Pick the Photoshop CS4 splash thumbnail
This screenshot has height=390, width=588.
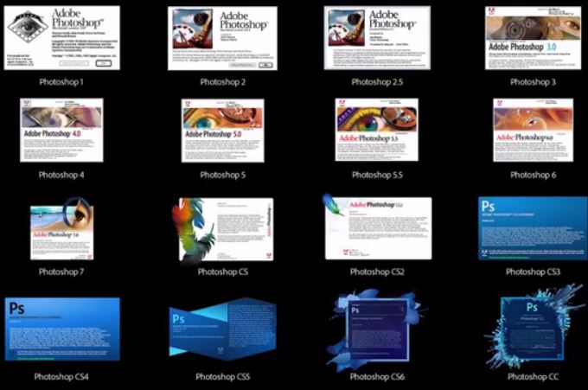coord(62,329)
